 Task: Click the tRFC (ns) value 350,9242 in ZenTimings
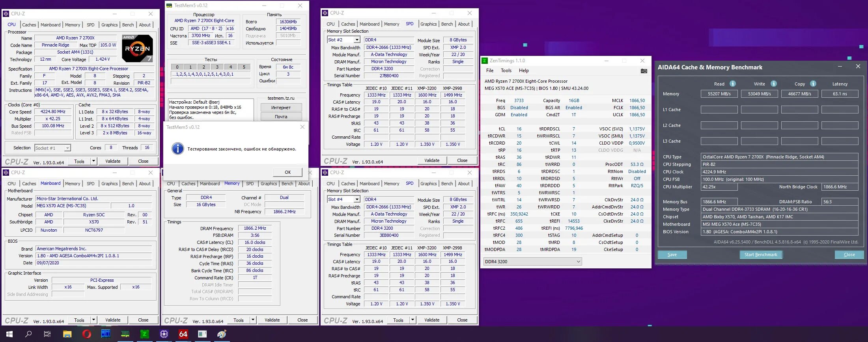[x=519, y=214]
